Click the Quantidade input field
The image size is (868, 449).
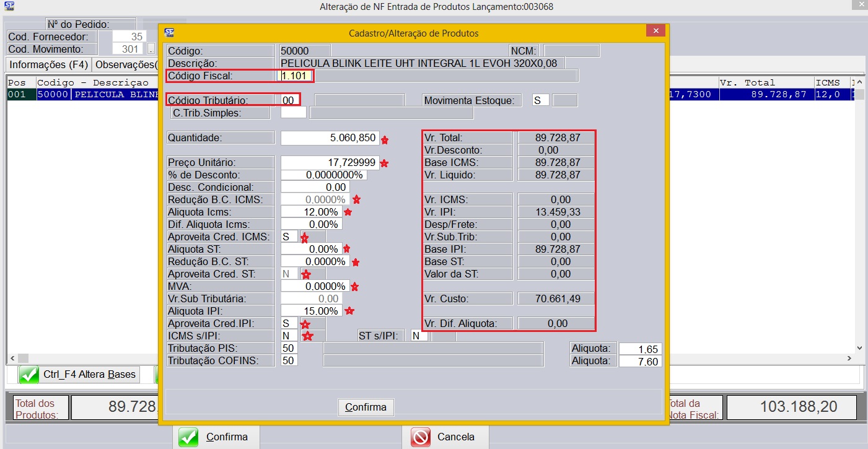[x=329, y=138]
